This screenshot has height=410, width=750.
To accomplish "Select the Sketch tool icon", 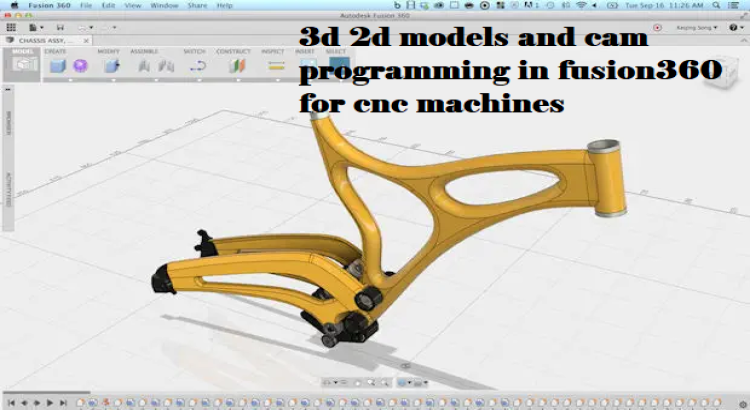I will tap(198, 66).
